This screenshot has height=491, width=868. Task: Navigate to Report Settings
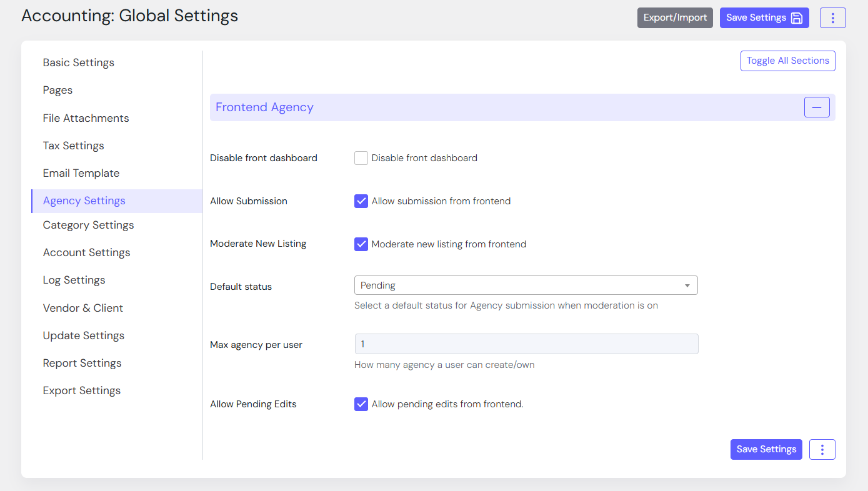coord(82,363)
